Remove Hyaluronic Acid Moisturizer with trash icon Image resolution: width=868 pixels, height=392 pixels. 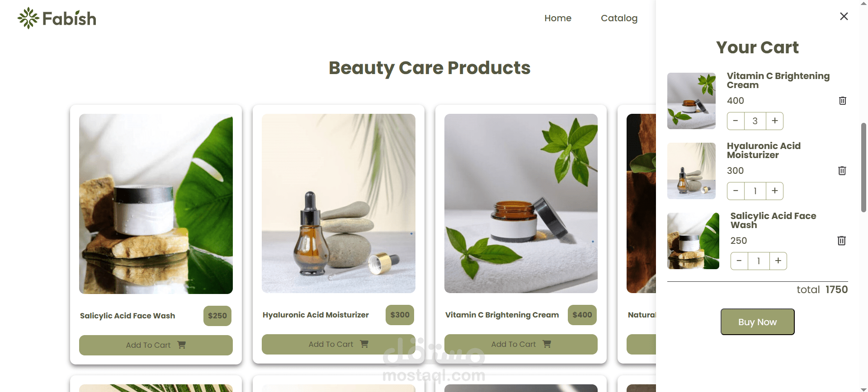[x=842, y=171]
